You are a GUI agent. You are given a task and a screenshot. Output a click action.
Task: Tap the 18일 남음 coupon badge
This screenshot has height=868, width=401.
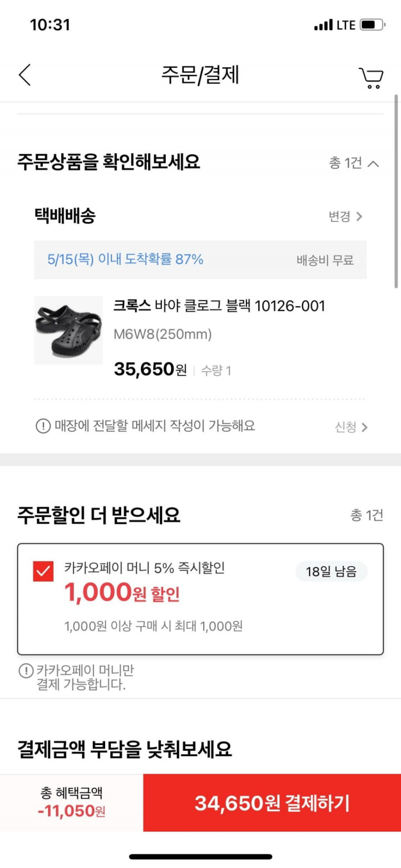(x=331, y=572)
